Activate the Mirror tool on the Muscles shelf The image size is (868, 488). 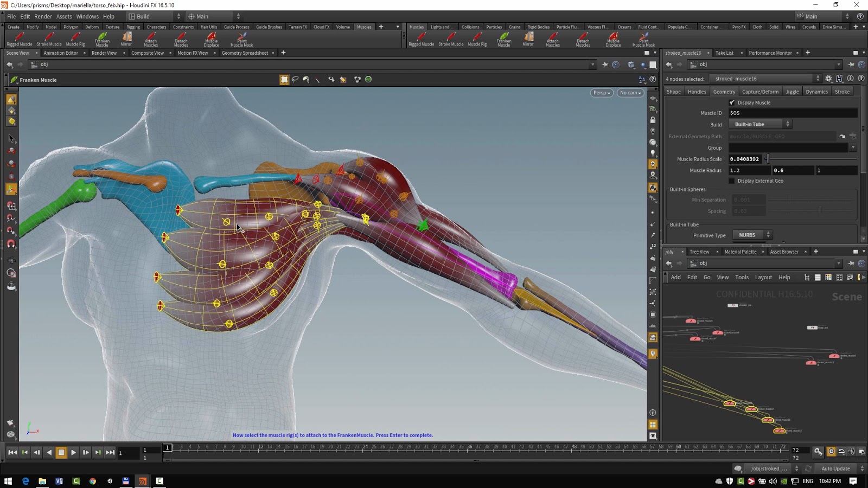[x=126, y=39]
